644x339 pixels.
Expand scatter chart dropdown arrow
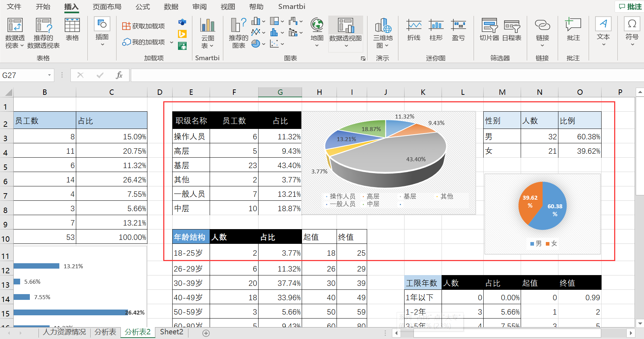coord(282,44)
